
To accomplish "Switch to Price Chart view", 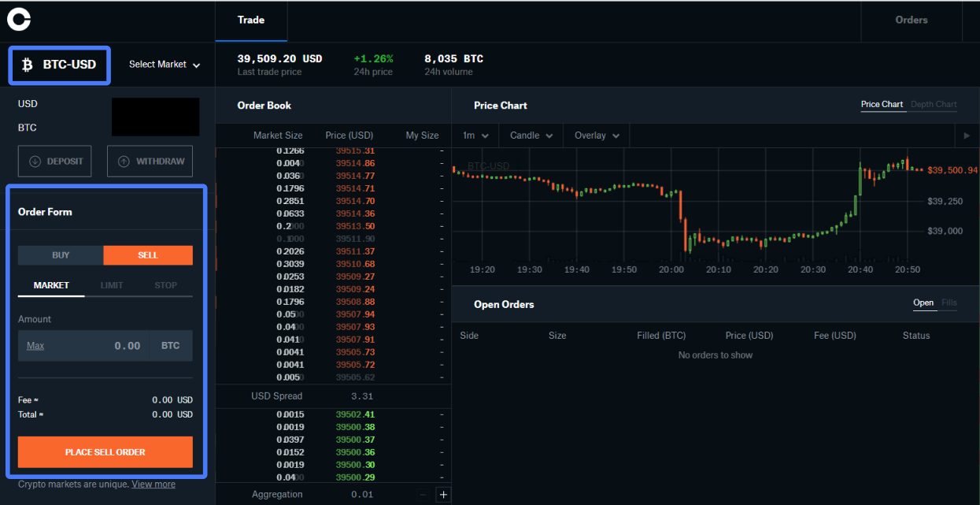I will click(x=882, y=104).
